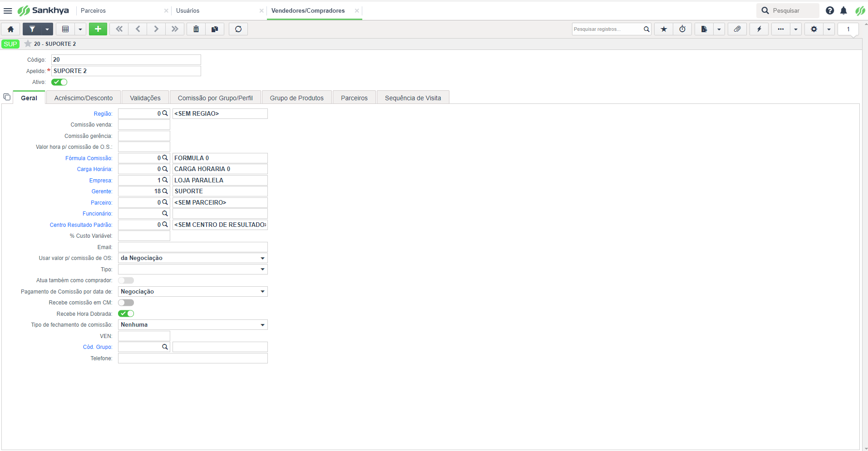Click the export document icon

pos(704,29)
